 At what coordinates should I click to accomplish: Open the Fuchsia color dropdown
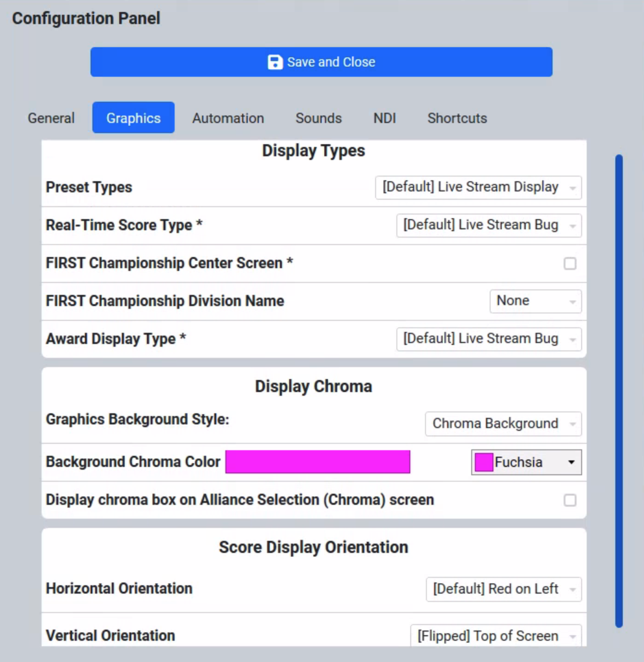[x=526, y=462]
